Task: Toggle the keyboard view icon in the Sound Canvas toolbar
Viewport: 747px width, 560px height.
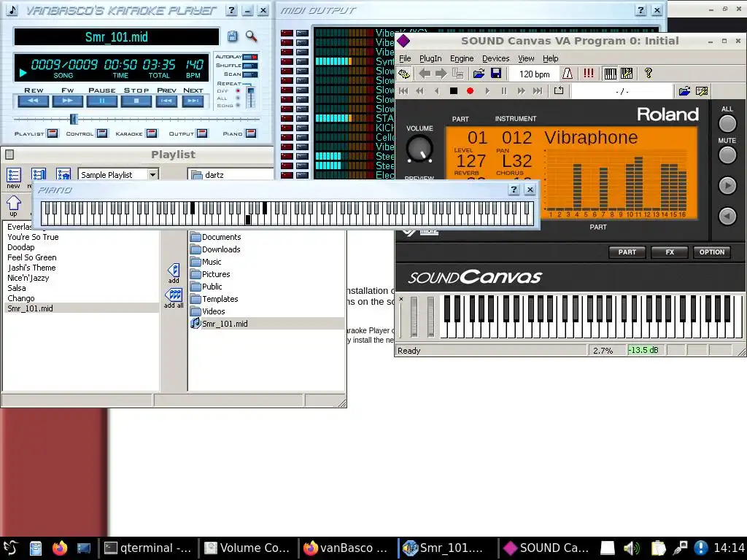Action: click(611, 74)
